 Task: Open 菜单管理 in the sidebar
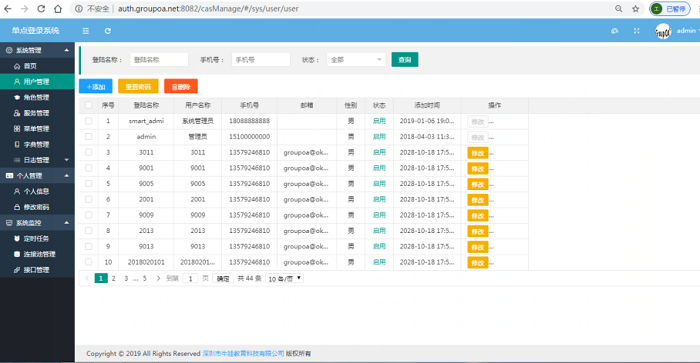pos(37,129)
